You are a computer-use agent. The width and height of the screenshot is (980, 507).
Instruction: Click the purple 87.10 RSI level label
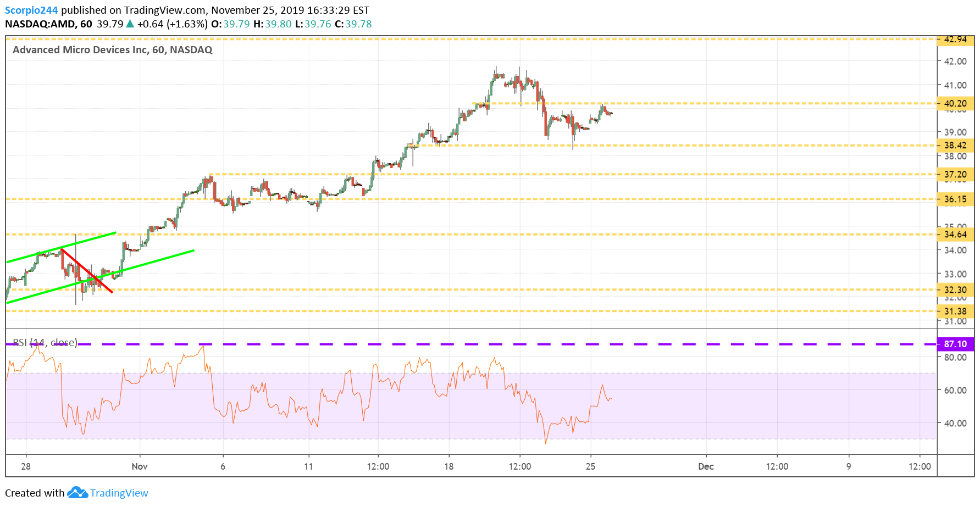955,344
